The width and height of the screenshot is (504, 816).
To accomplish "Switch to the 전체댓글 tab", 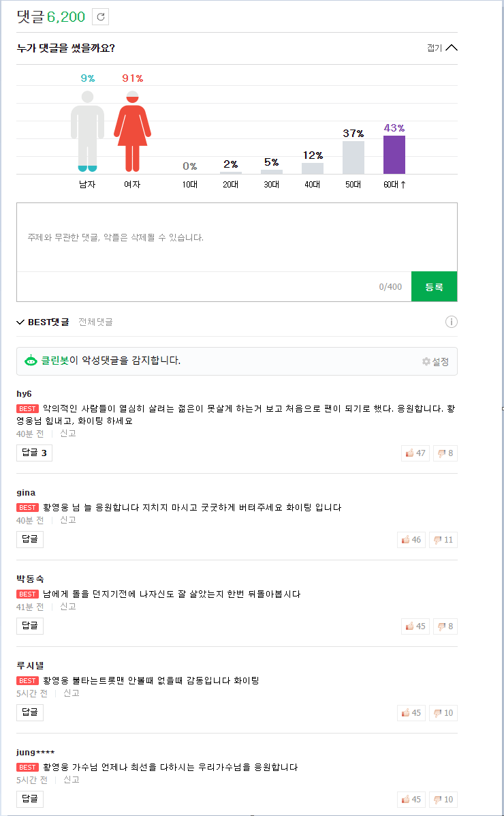I will pyautogui.click(x=95, y=322).
